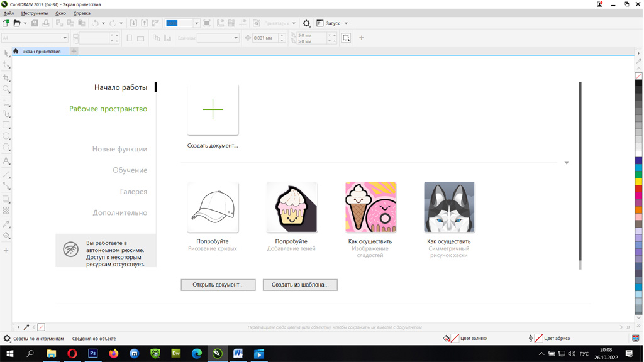Open the Options gear icon

[x=306, y=23]
